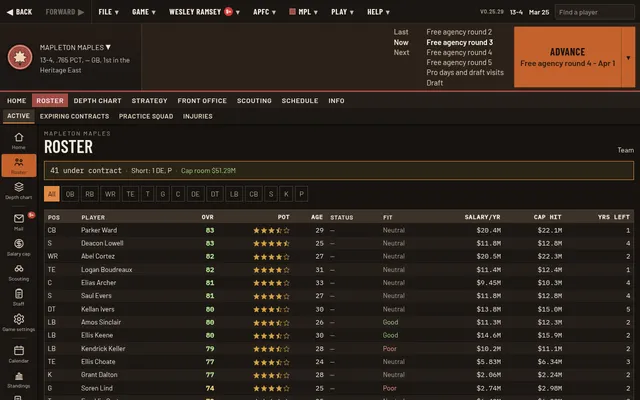Filter roster by DE position

[196, 194]
